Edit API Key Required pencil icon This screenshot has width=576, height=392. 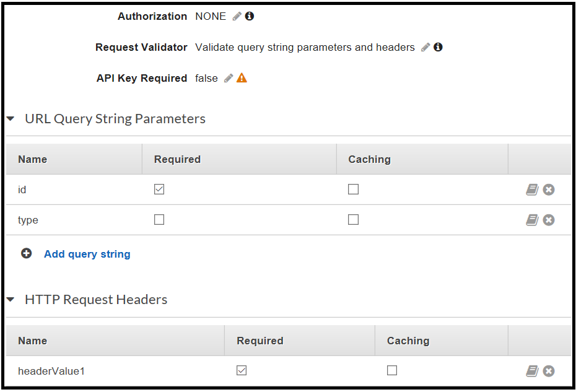point(229,78)
